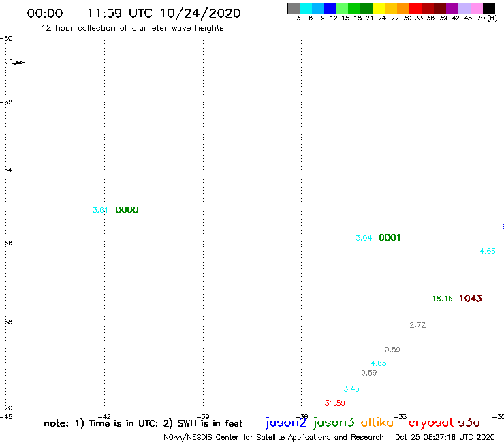
Task: Click the NOAA/NESDIS Center credit line
Action: [274, 437]
